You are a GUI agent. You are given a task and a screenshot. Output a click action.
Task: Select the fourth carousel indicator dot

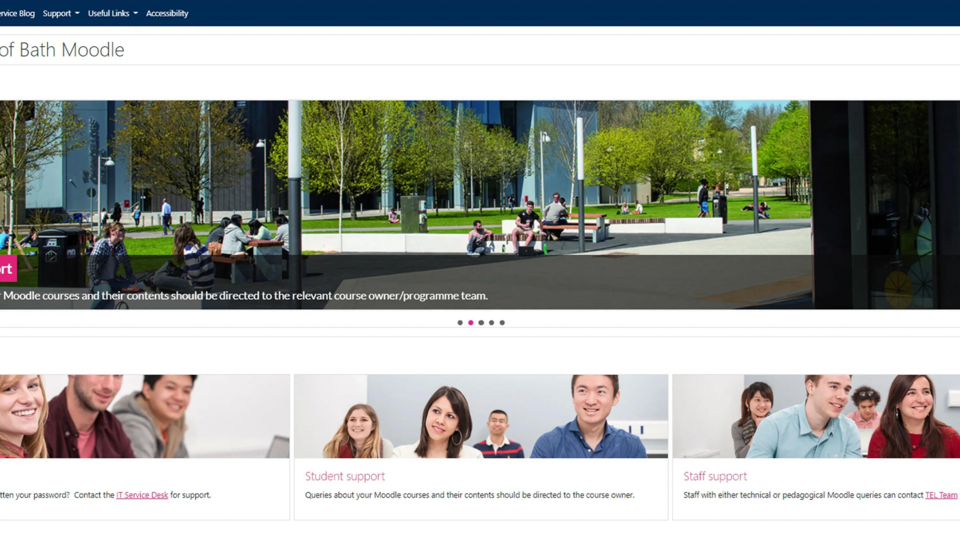tap(491, 322)
